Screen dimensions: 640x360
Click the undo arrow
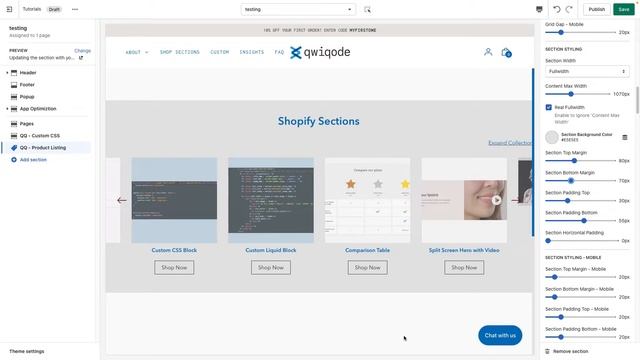(557, 9)
